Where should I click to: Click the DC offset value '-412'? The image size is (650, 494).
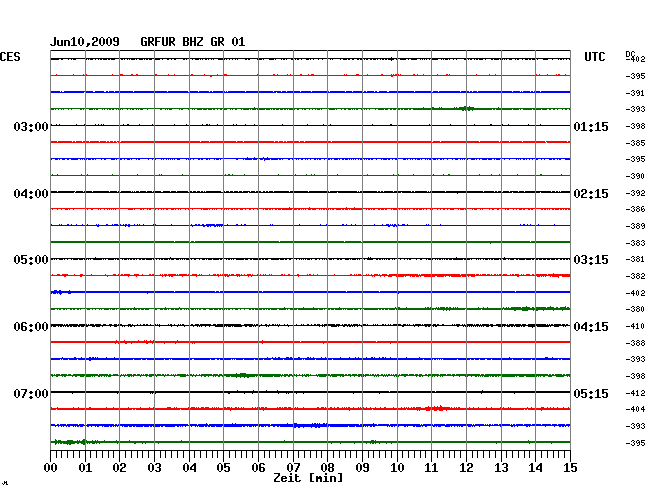635,393
